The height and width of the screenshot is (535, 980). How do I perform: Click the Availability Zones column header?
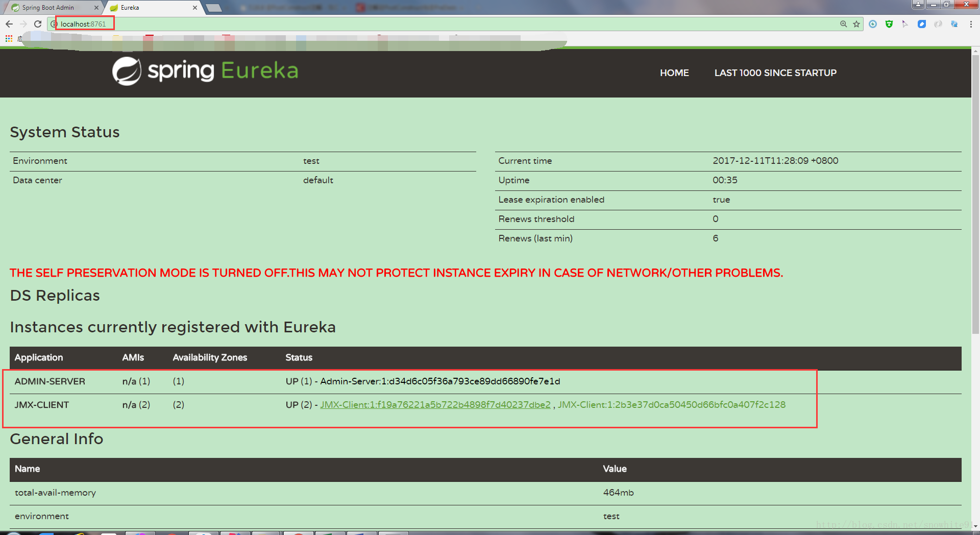[x=210, y=358]
